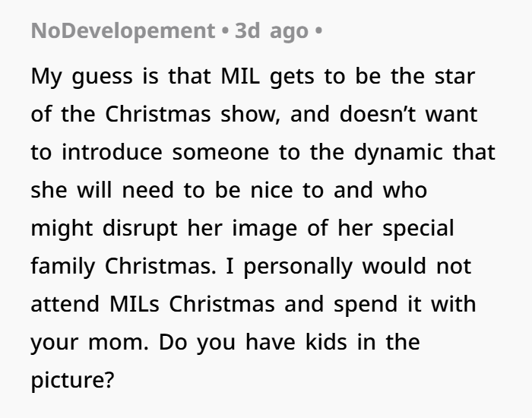
Task: Click the phrase "Christmas show" in the comment
Action: coord(192,114)
